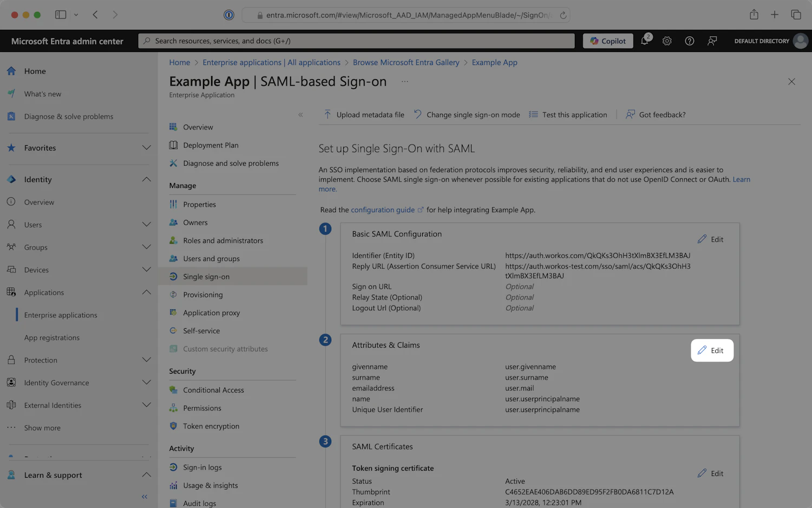Open a new browser tab with plus icon
The height and width of the screenshot is (508, 812).
775,15
